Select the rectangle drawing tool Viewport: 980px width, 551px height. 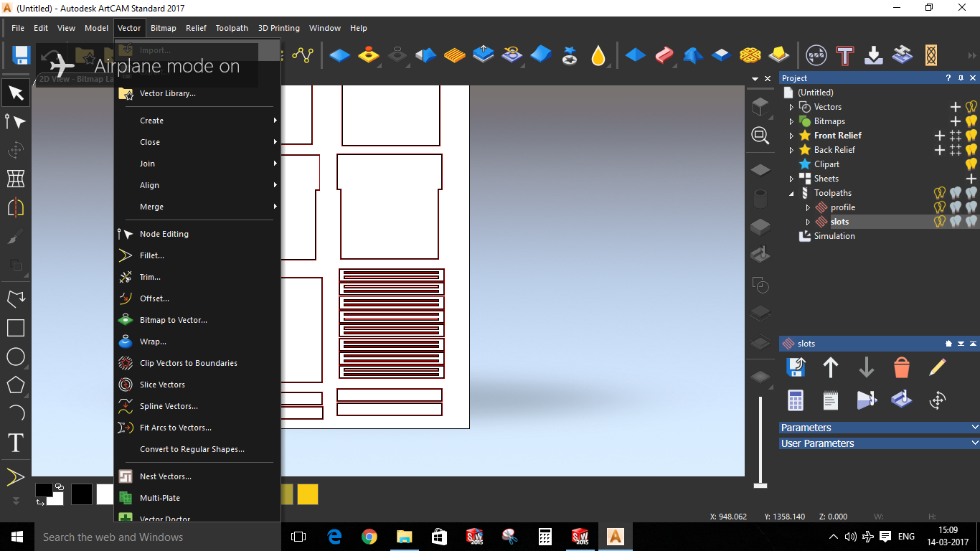point(16,328)
